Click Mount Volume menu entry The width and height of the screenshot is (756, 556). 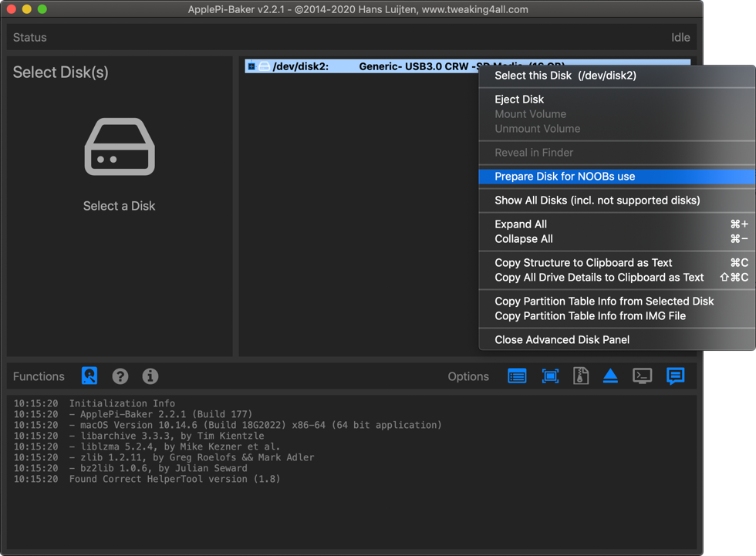click(x=616, y=114)
